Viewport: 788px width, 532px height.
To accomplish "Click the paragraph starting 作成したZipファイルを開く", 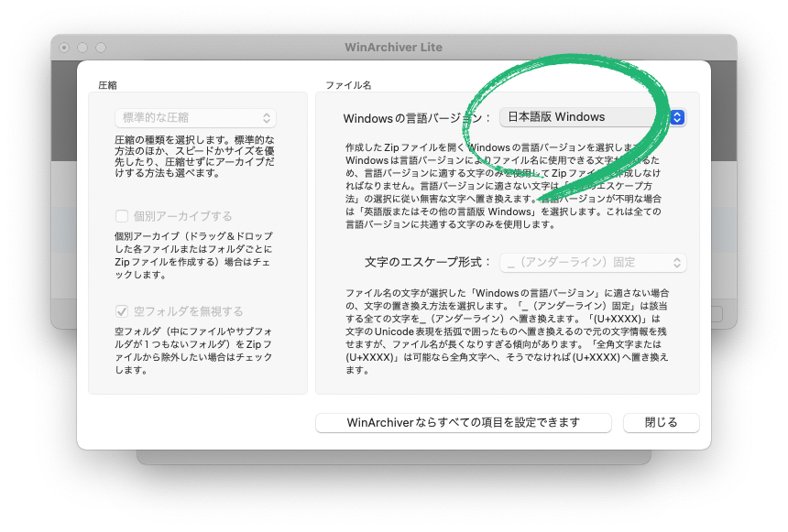I will (x=504, y=186).
